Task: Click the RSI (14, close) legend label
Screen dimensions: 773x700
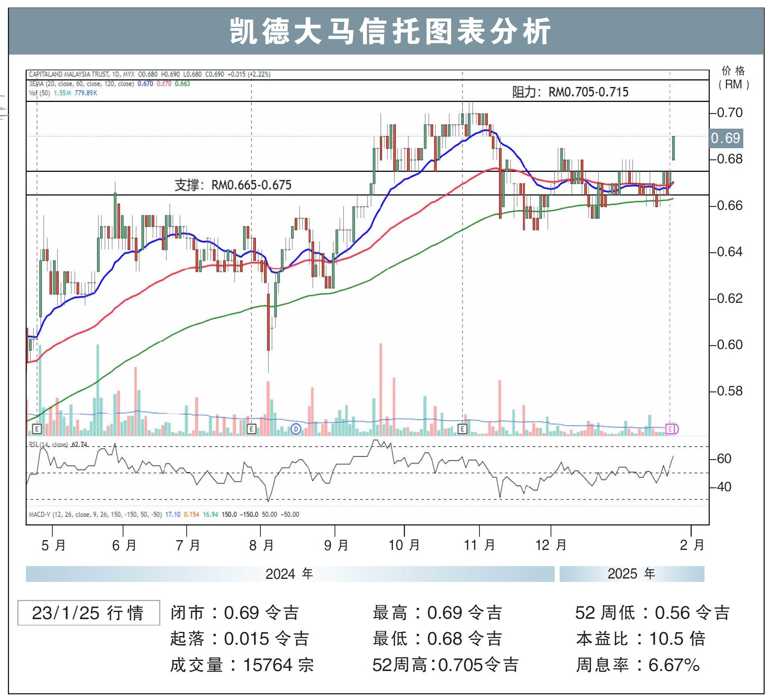Action: point(58,445)
